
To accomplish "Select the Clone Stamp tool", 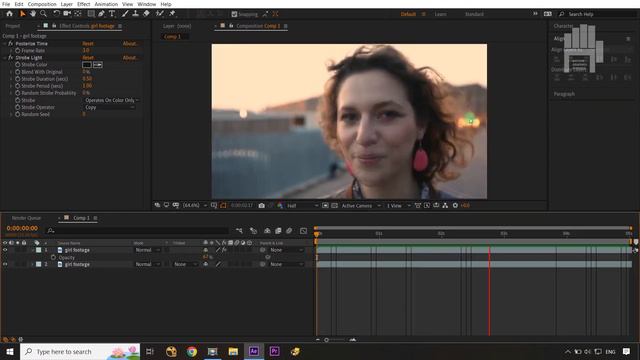I will click(x=136, y=14).
